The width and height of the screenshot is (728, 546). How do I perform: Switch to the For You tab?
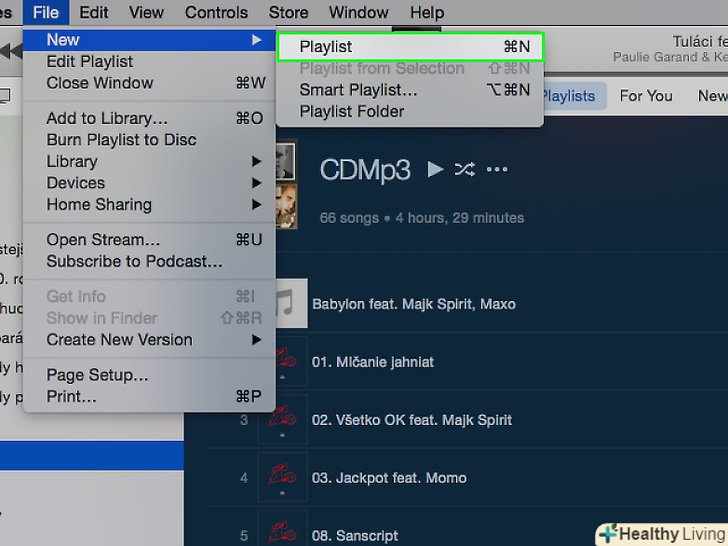click(x=646, y=96)
